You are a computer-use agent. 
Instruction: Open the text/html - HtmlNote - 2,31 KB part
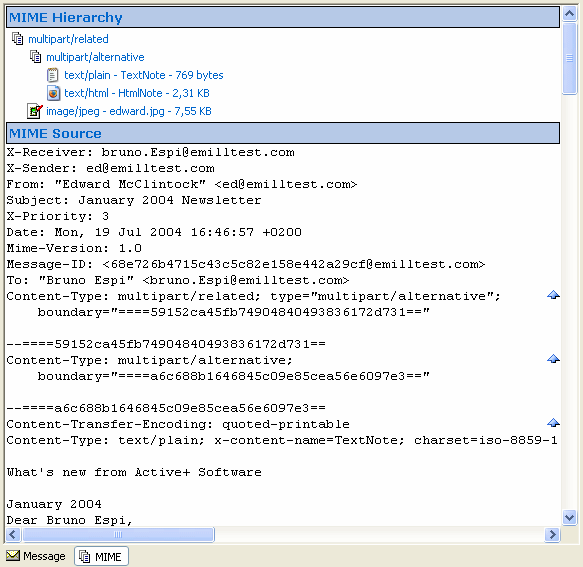click(137, 93)
